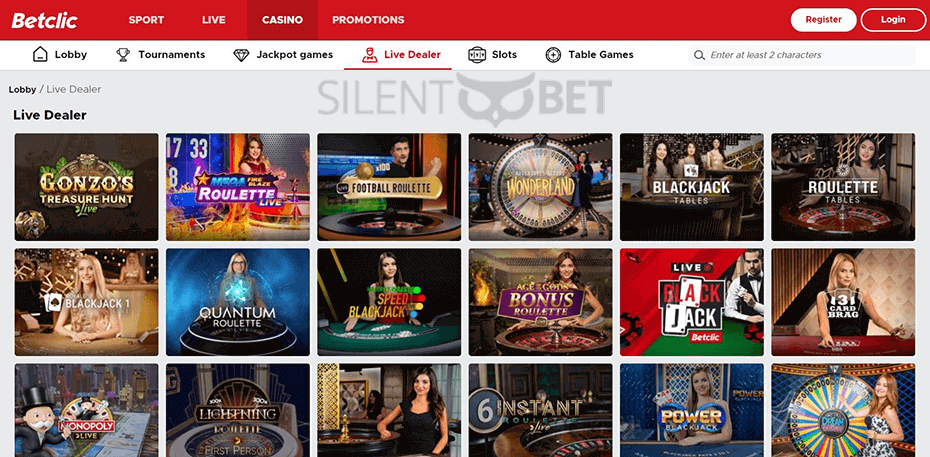Click the Login button
The height and width of the screenshot is (457, 930).
click(893, 20)
